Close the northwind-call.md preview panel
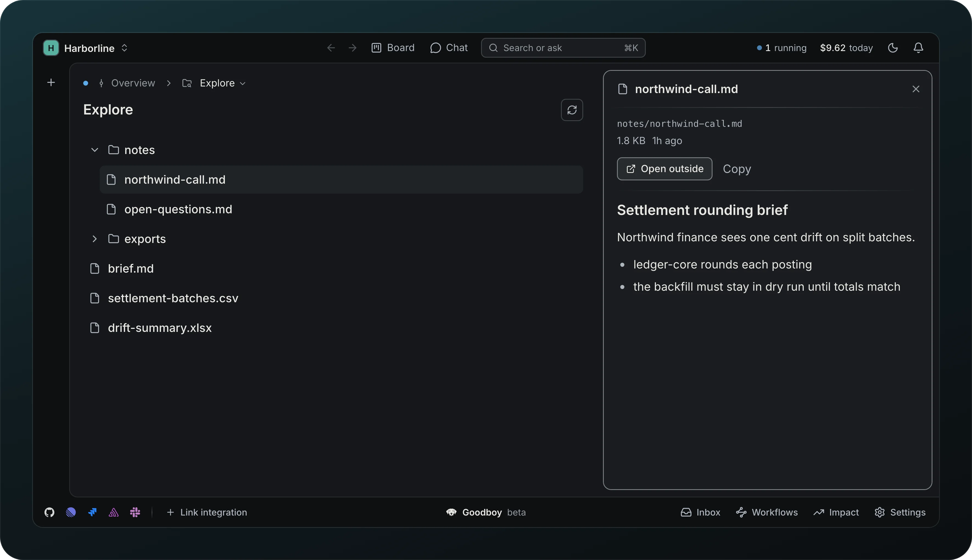The image size is (972, 560). pyautogui.click(x=916, y=89)
